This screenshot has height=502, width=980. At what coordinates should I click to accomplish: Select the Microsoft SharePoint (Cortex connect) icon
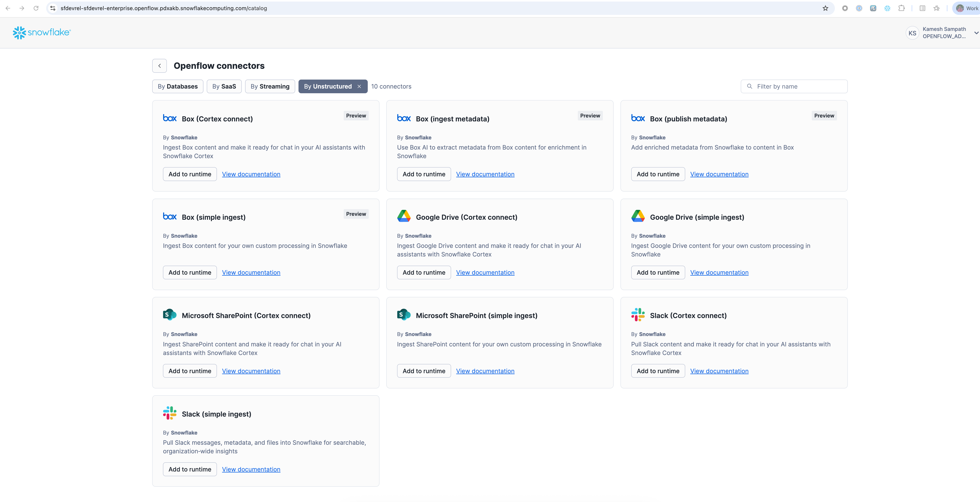point(170,315)
